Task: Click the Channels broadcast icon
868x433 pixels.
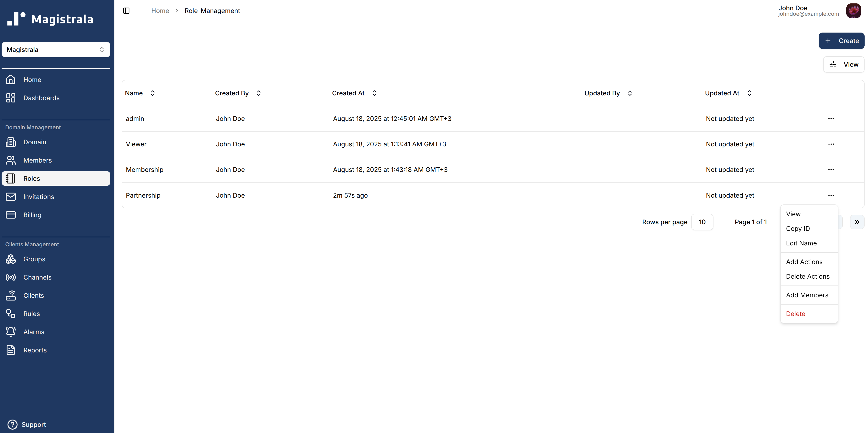Action: 11,277
